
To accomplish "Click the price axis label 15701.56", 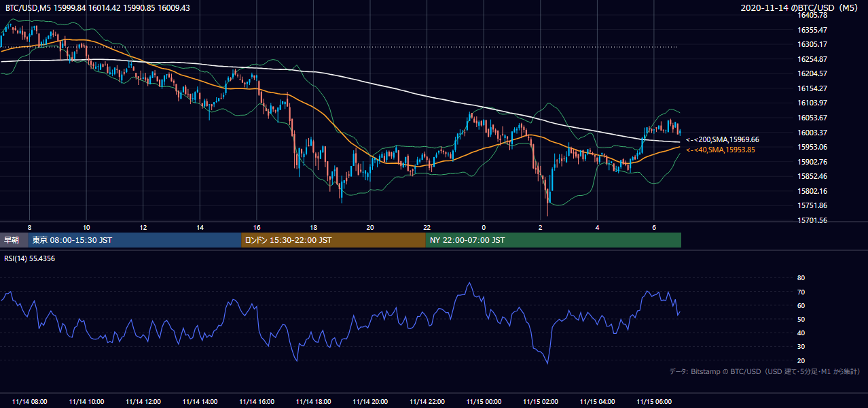I will coord(812,220).
